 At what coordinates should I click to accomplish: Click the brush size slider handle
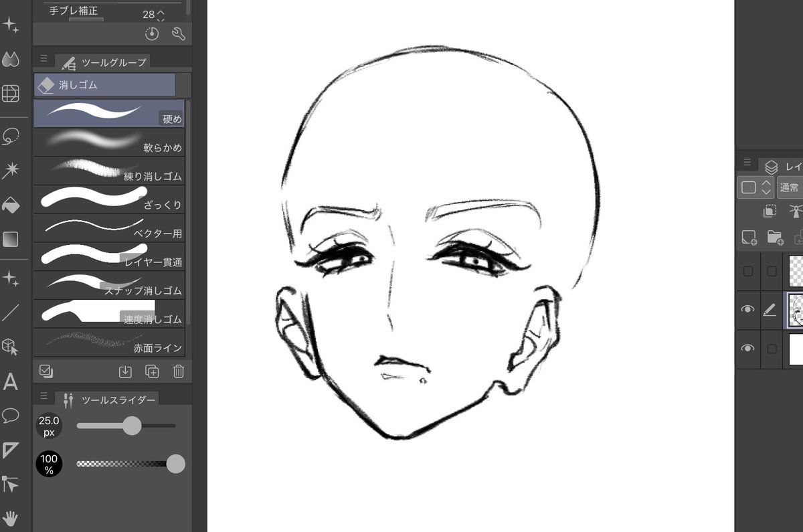pos(132,426)
